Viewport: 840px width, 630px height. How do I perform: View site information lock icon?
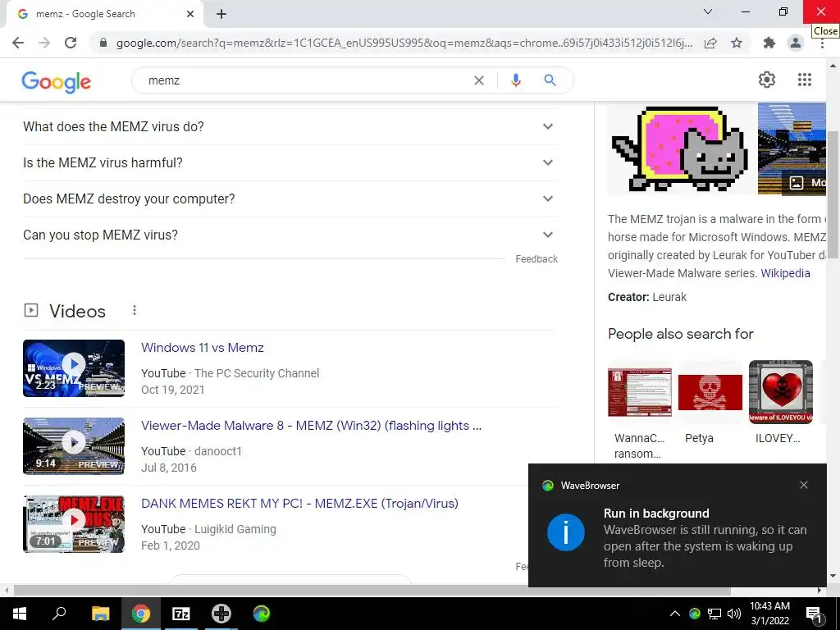click(x=103, y=43)
